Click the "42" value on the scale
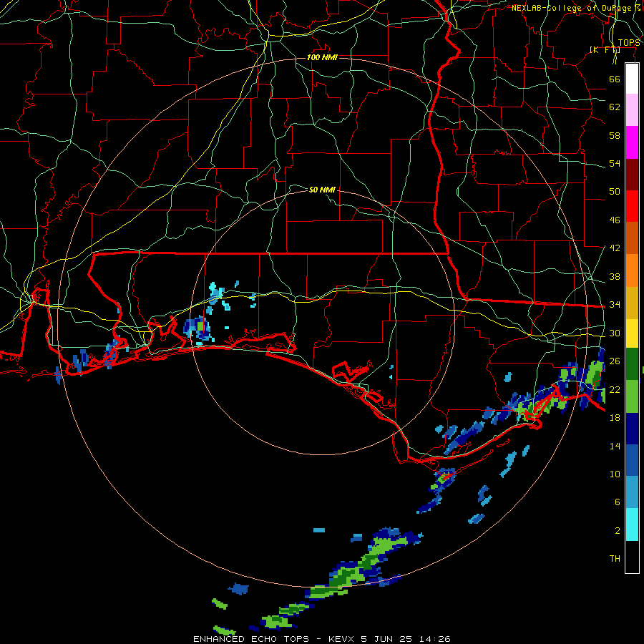 pos(615,248)
